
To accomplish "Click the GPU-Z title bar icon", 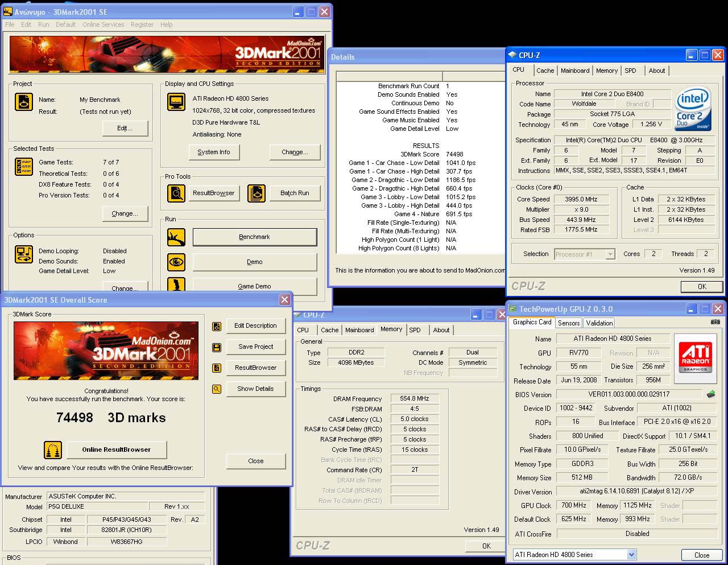I will point(512,309).
